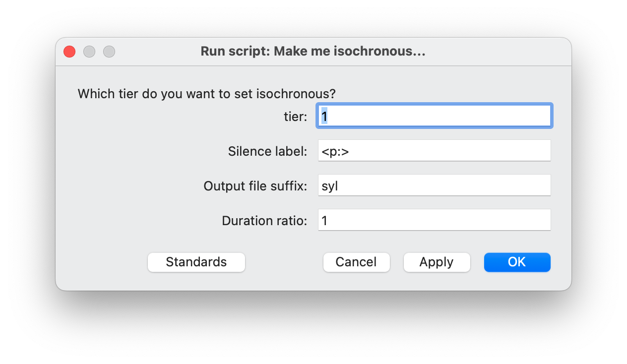Click the red close button
The image size is (627, 364).
[69, 51]
